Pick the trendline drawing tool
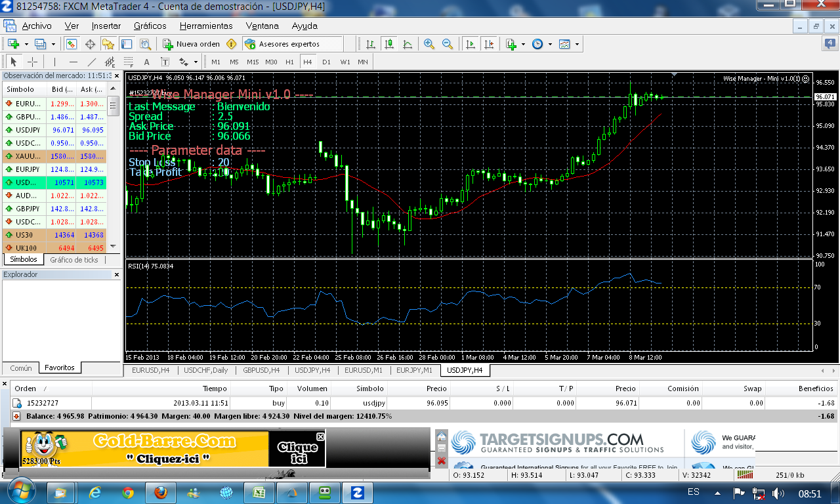Image resolution: width=840 pixels, height=504 pixels. (92, 62)
